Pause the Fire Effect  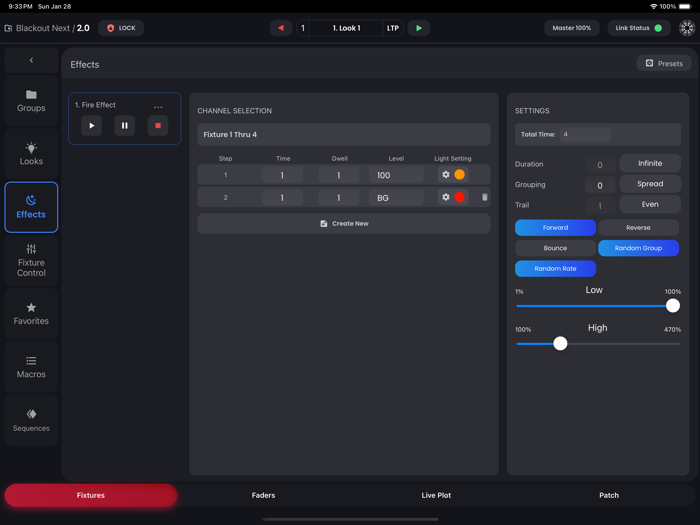point(125,125)
